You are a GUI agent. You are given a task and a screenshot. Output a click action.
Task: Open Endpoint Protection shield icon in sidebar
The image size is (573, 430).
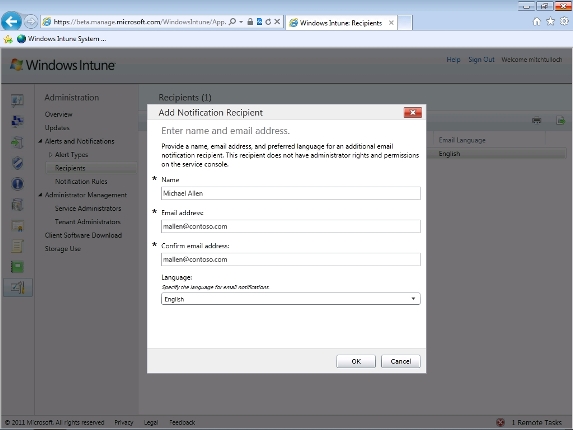pyautogui.click(x=17, y=163)
